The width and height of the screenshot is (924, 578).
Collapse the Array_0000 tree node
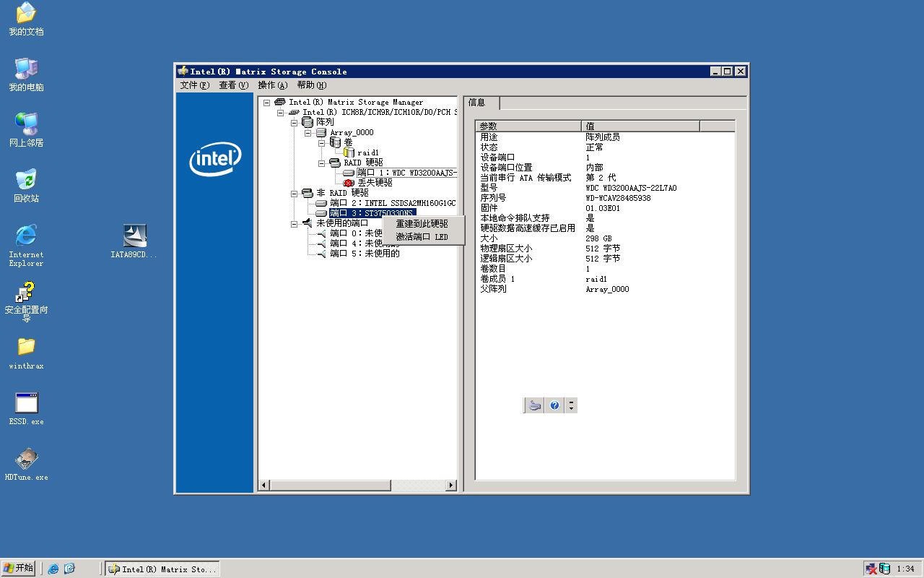click(308, 133)
